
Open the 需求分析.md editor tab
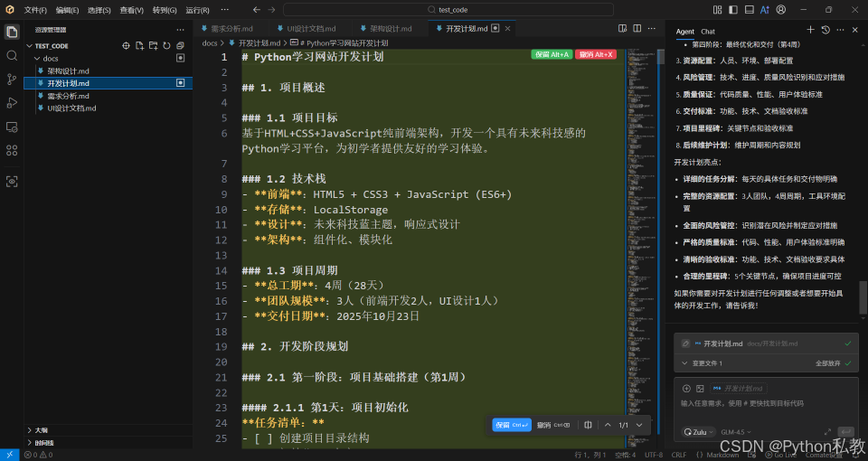[x=228, y=29]
